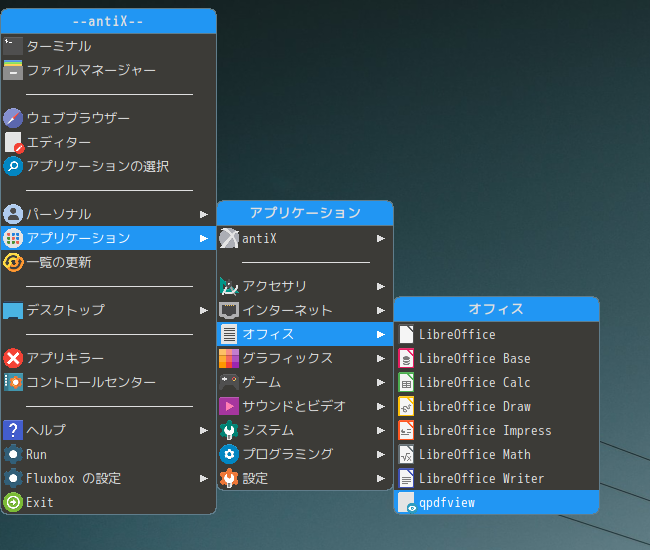Viewport: 650px width, 550px height.
Task: Click the アプリケーション submenu title header
Action: [x=305, y=213]
